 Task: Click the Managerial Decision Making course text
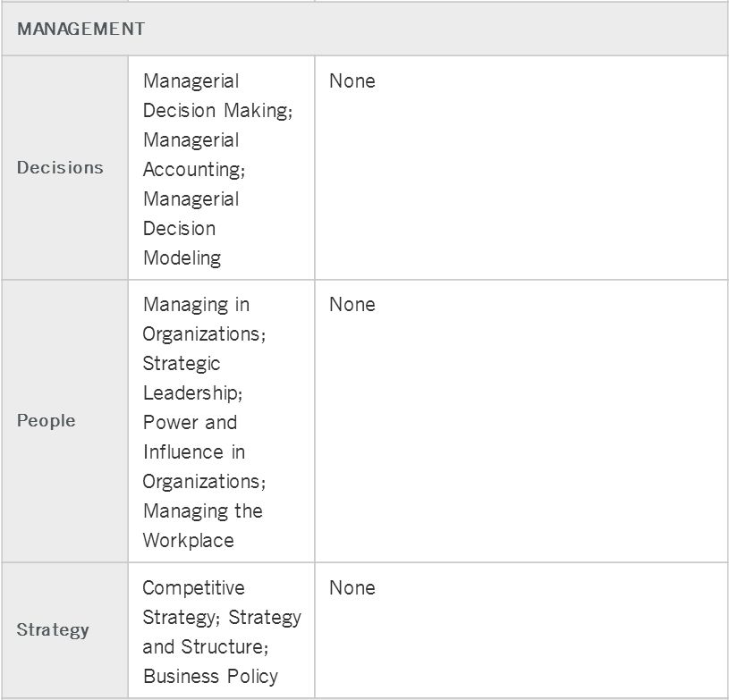[x=217, y=96]
